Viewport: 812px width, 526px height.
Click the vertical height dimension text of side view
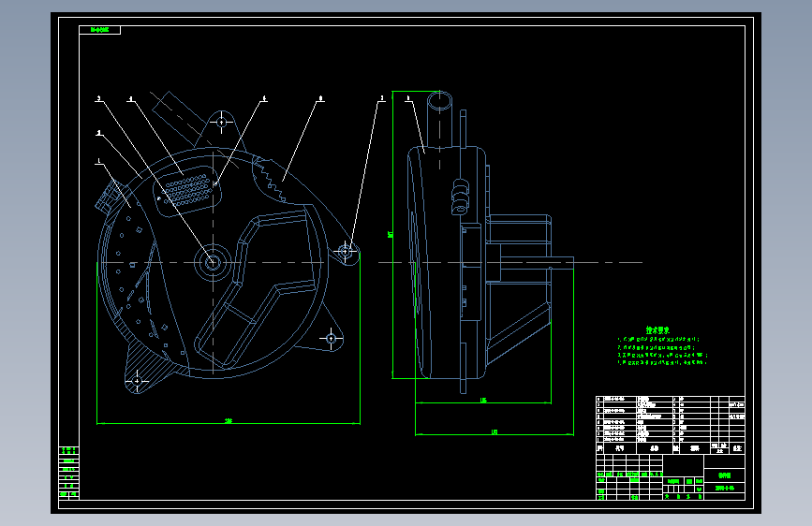(391, 234)
